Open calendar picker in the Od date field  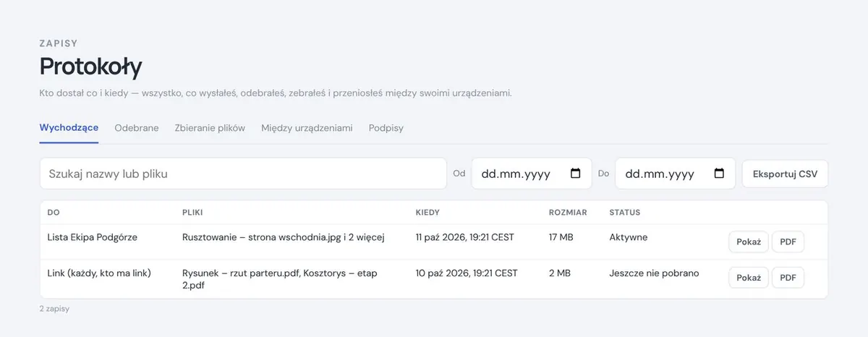[x=576, y=174]
